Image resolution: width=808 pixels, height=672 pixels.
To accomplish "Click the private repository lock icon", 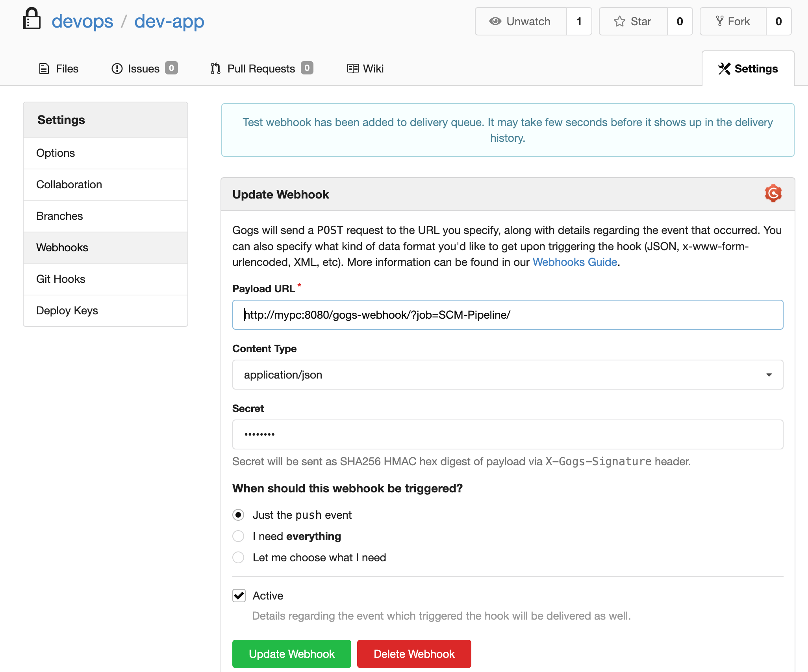I will (32, 19).
